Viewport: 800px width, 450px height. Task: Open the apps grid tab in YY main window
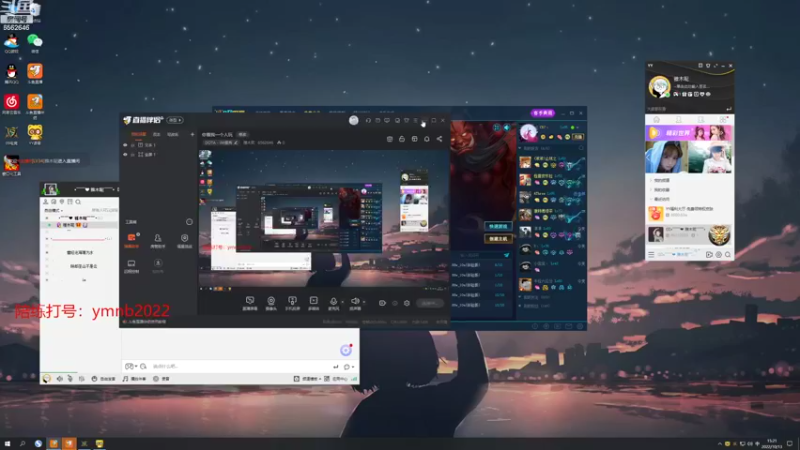click(x=723, y=119)
